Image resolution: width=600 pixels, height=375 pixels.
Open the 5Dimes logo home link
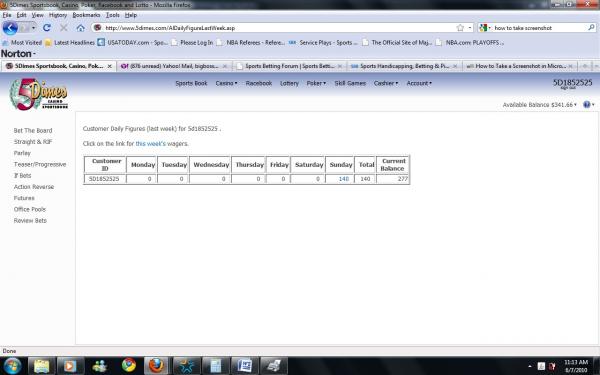click(x=38, y=94)
